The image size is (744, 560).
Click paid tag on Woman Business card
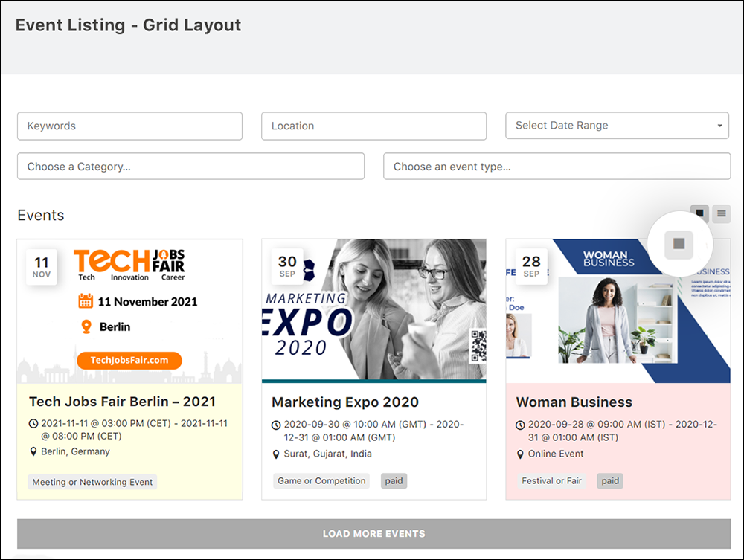pos(610,481)
